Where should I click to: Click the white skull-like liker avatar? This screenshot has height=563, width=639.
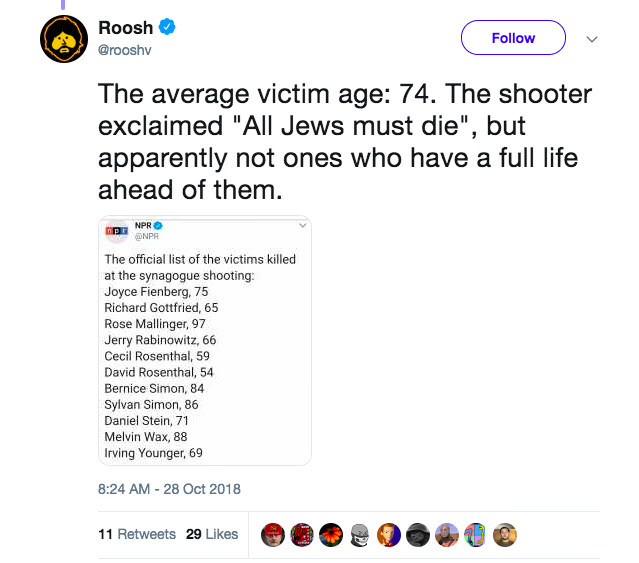360,534
